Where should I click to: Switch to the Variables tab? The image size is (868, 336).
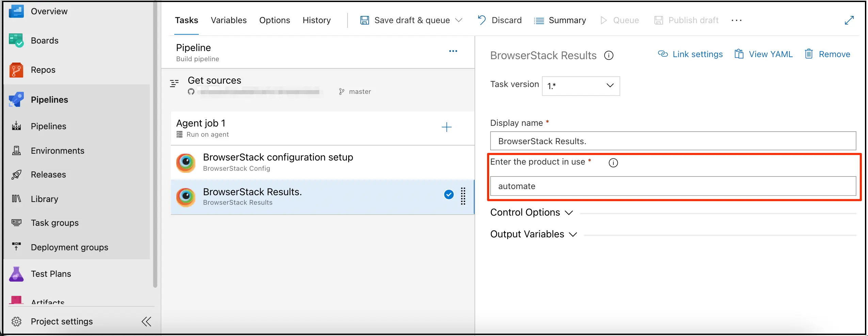[x=228, y=20]
